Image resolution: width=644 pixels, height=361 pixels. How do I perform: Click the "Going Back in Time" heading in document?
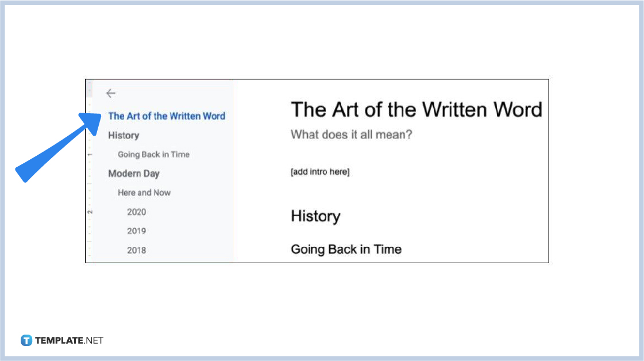[346, 249]
